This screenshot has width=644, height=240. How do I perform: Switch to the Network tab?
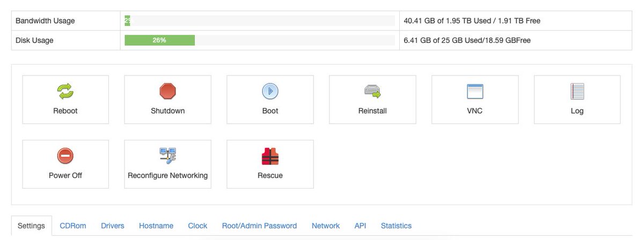click(x=326, y=226)
